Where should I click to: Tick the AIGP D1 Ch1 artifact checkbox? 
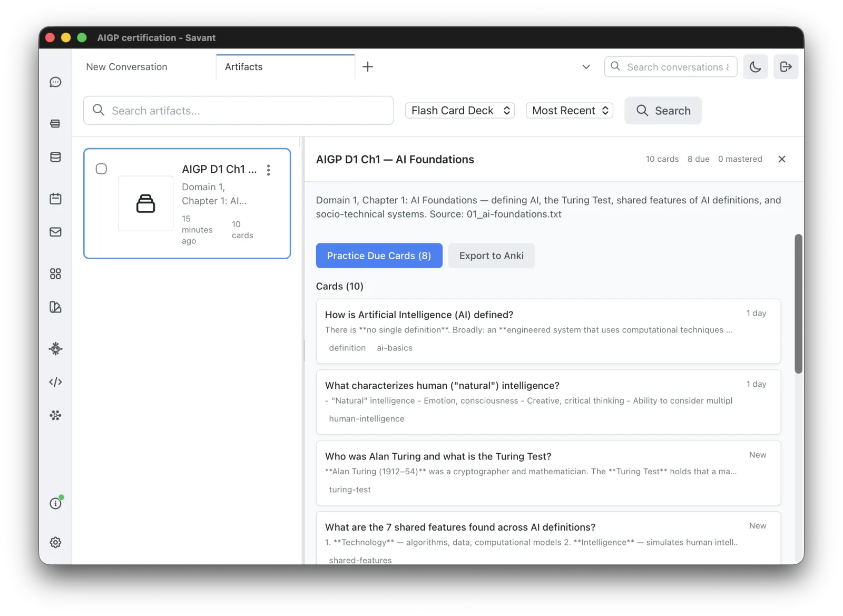[x=101, y=169]
